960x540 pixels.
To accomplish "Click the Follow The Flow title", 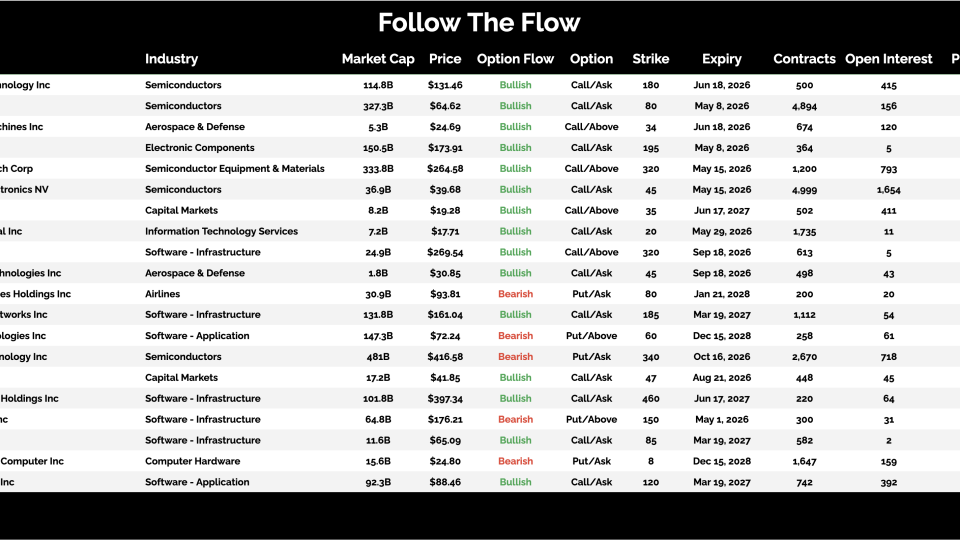I will click(x=479, y=23).
